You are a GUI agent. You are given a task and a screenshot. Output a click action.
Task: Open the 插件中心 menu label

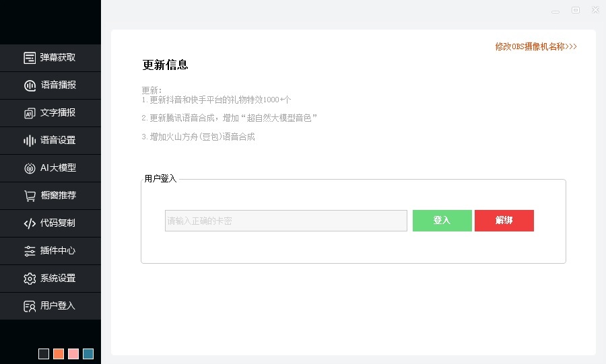pyautogui.click(x=58, y=250)
